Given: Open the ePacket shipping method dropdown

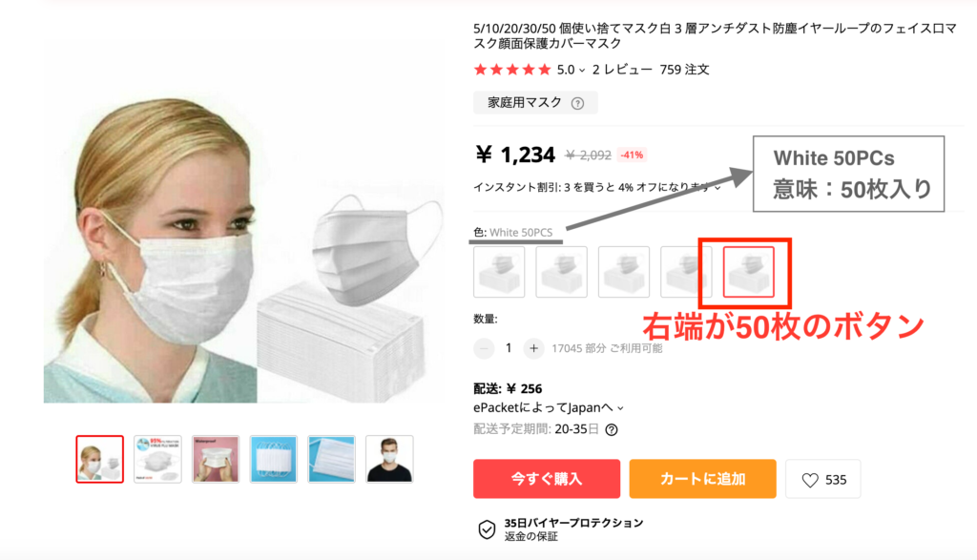Looking at the screenshot, I should pyautogui.click(x=549, y=407).
